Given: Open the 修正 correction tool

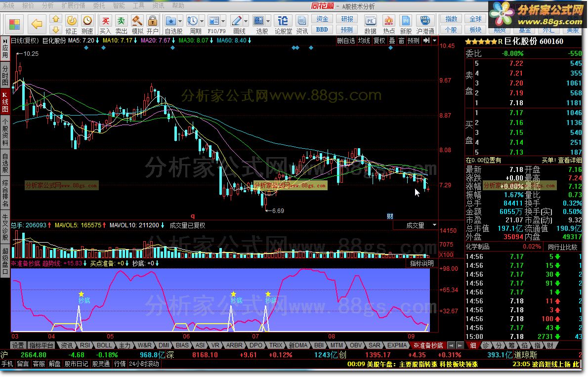Looking at the screenshot, I should [71, 25].
